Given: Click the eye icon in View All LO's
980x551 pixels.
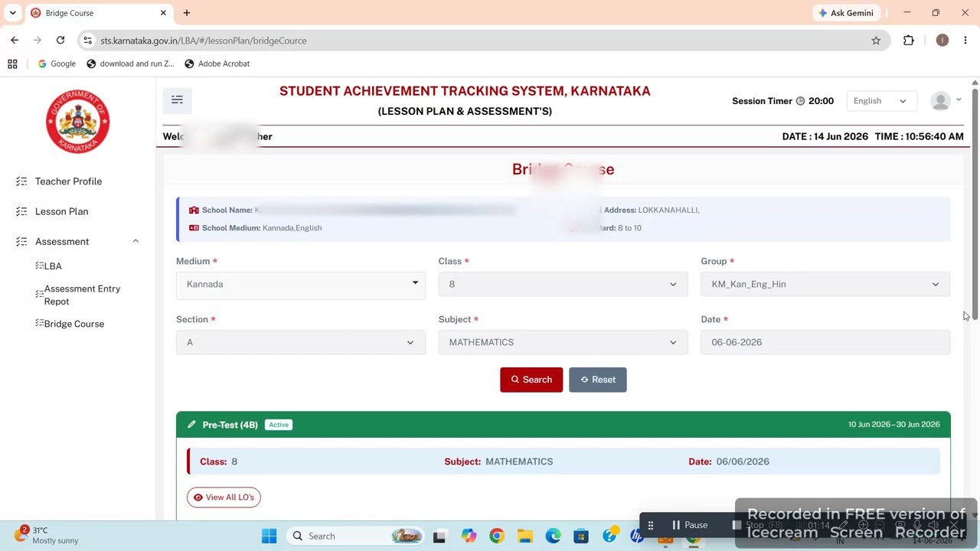Looking at the screenshot, I should tap(198, 497).
